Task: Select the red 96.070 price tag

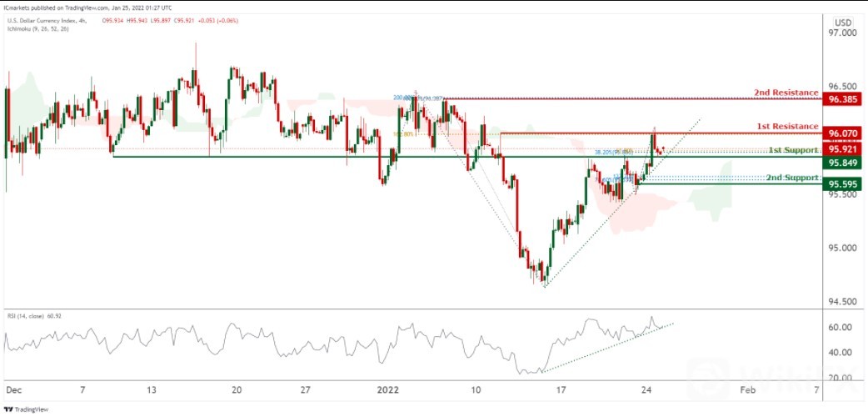Action: coord(841,133)
